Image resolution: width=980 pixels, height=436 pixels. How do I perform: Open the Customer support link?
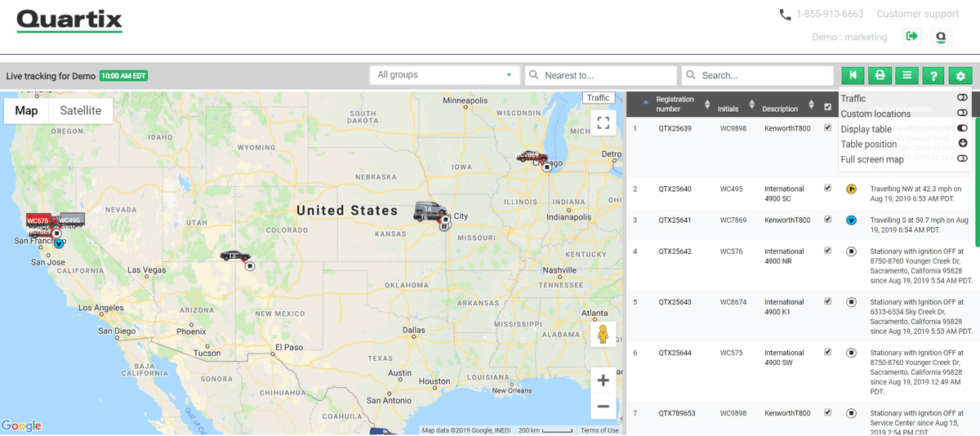click(x=918, y=14)
